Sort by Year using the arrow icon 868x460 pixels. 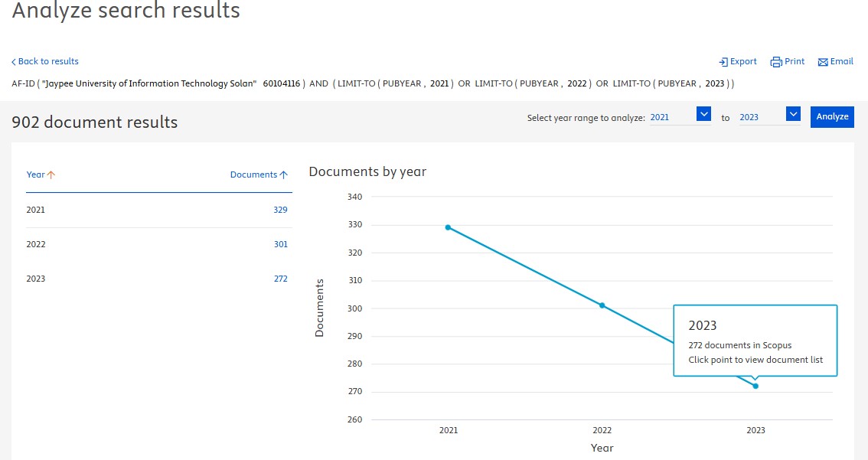point(51,175)
